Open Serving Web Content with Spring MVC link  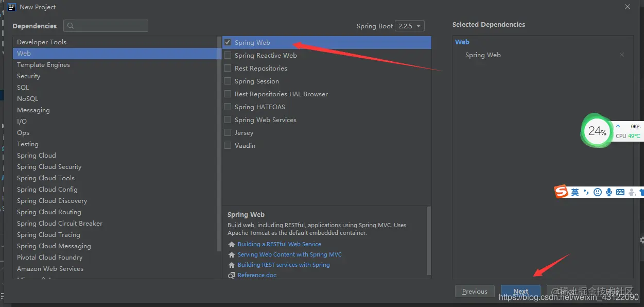click(x=290, y=254)
